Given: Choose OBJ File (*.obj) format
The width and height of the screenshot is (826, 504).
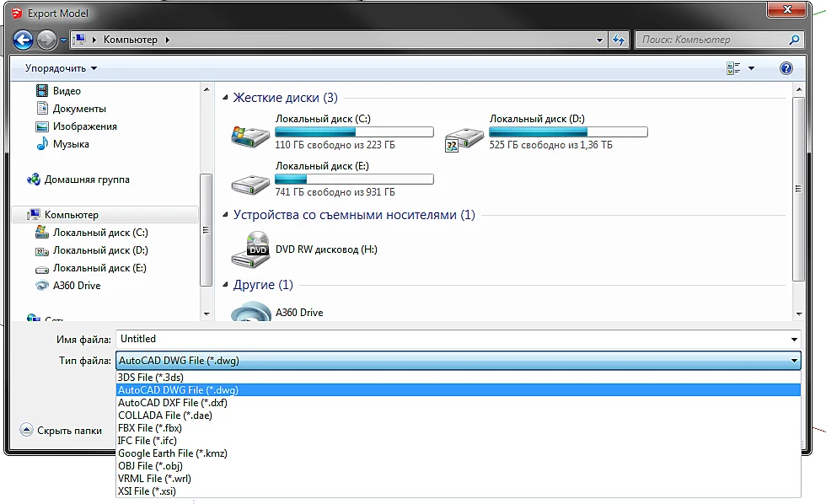Looking at the screenshot, I should point(459,465).
